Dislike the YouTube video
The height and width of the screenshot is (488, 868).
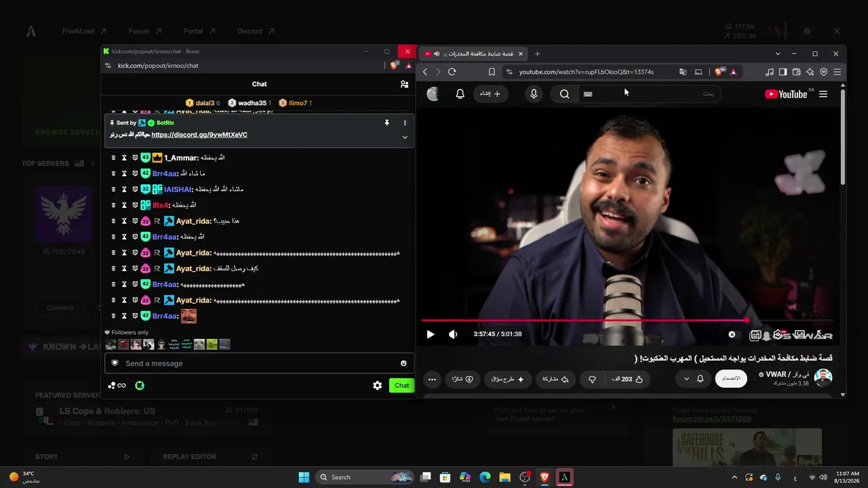591,380
